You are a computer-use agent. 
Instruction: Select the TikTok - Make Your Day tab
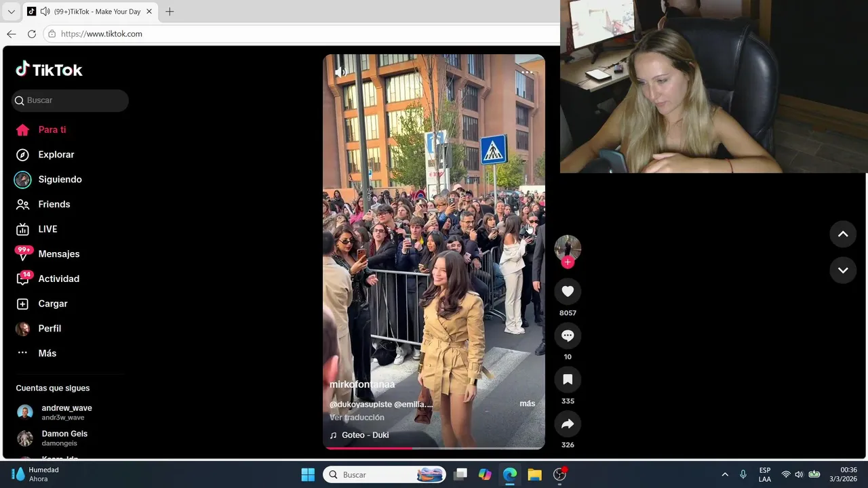[90, 12]
